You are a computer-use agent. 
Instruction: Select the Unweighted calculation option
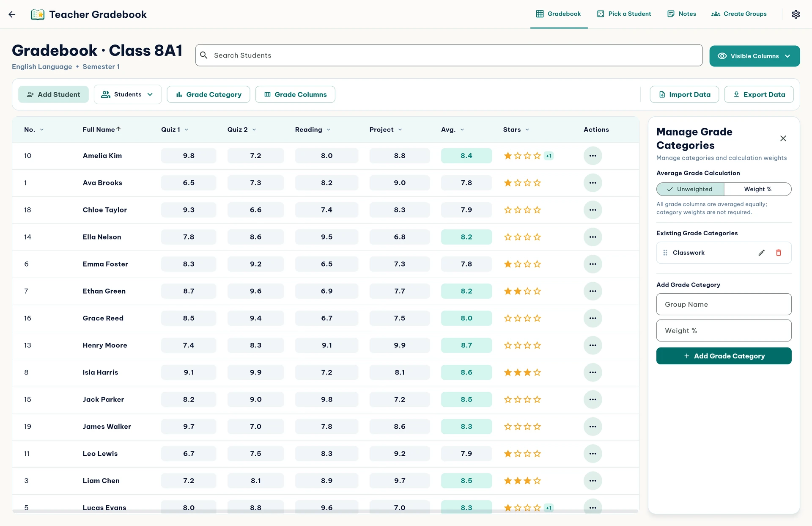690,189
